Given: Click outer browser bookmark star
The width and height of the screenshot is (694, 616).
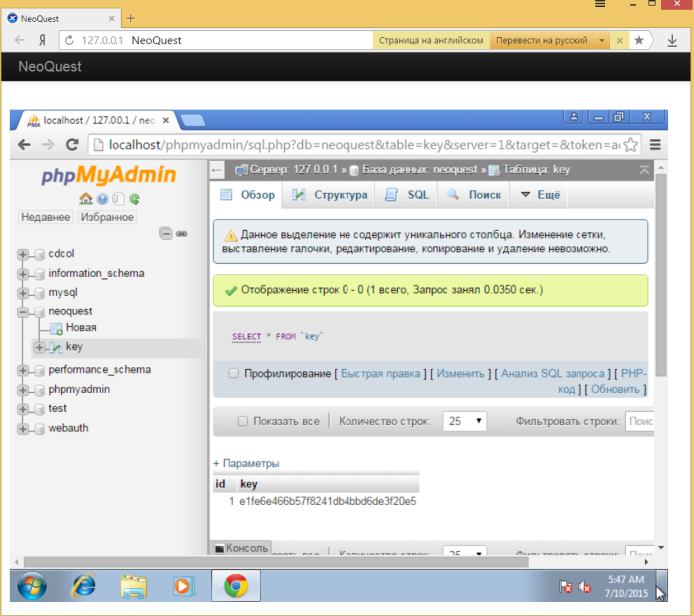Looking at the screenshot, I should click(x=638, y=40).
